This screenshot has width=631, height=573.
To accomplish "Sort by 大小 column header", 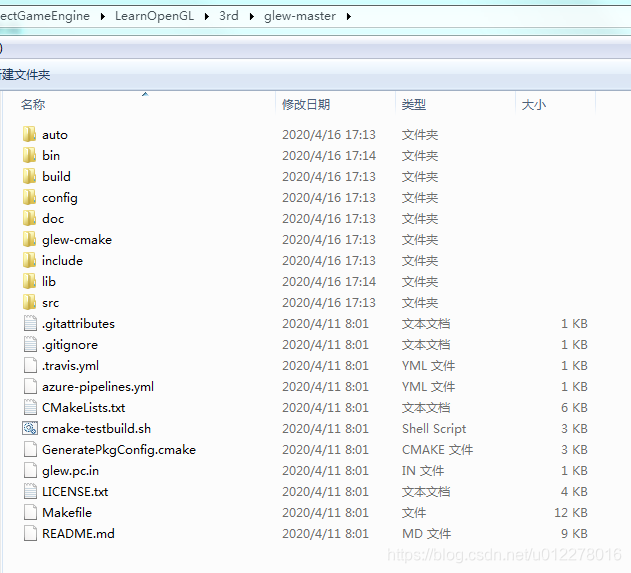I will 534,105.
